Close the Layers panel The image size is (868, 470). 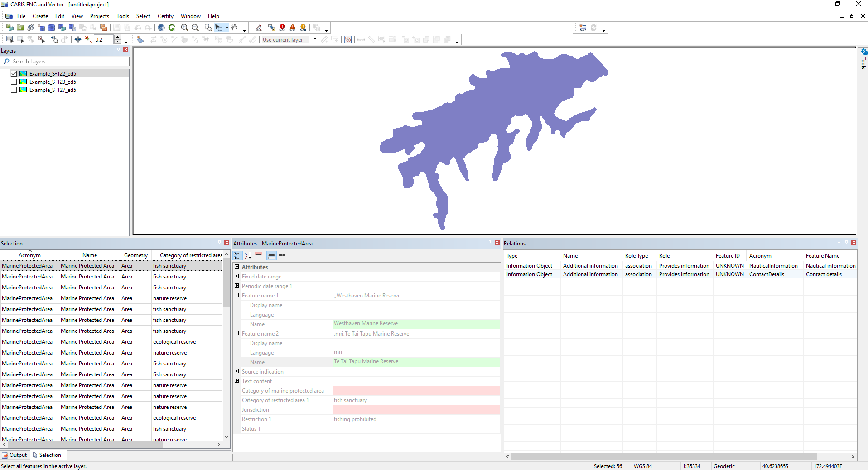click(x=126, y=50)
